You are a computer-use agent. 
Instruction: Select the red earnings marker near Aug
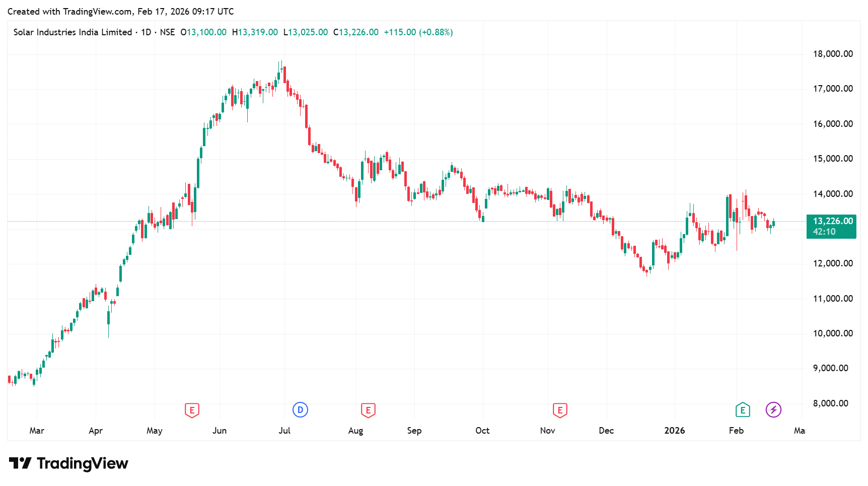pos(368,410)
